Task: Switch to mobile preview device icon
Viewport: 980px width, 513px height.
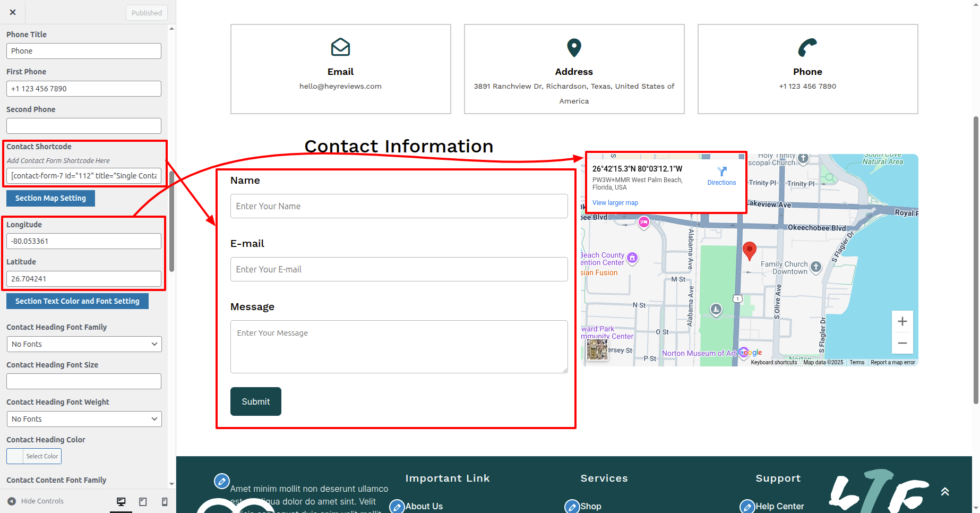Action: point(165,501)
